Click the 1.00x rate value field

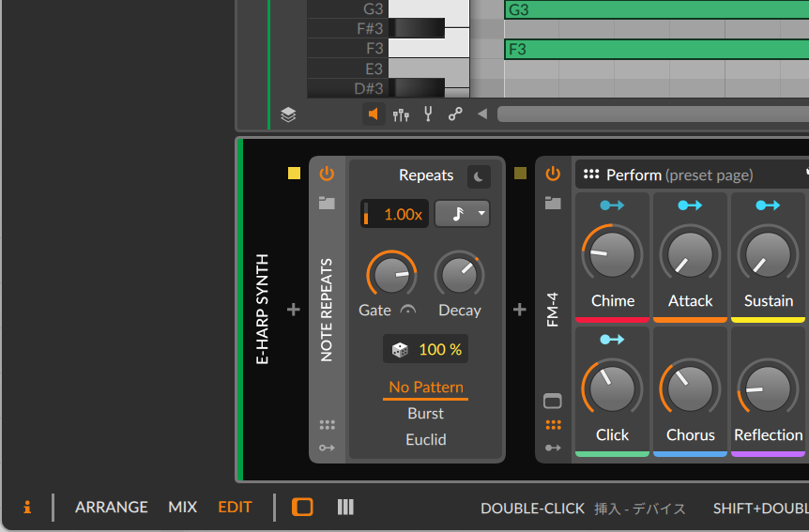click(x=395, y=214)
